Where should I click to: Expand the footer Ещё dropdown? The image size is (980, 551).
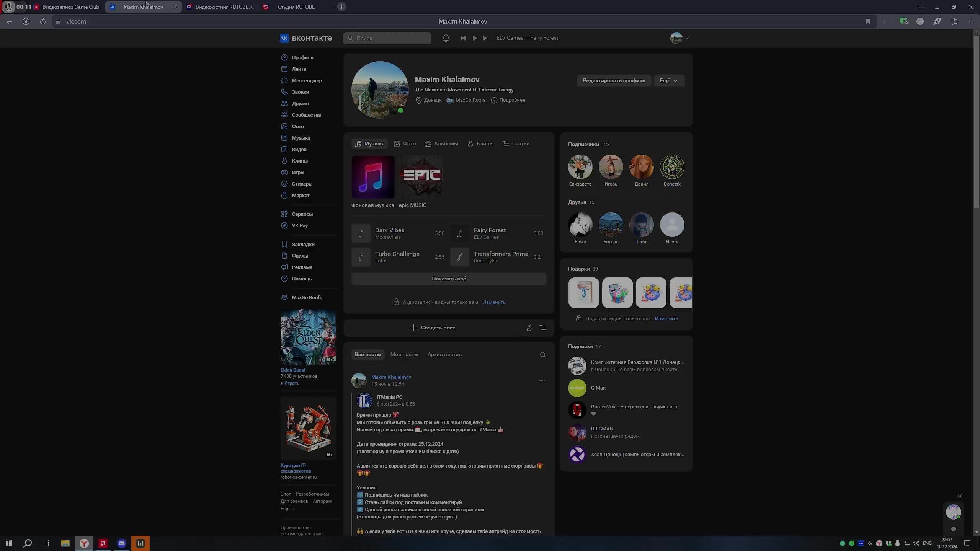pos(287,509)
